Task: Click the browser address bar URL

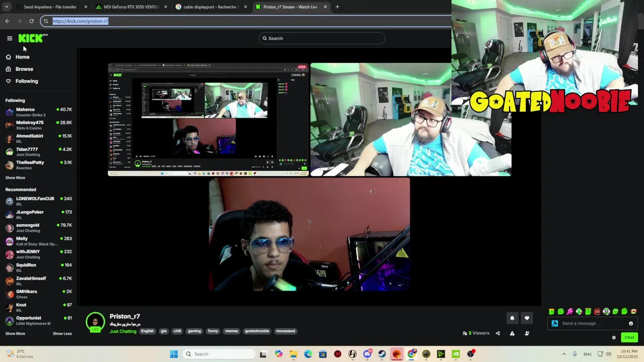Action: pyautogui.click(x=80, y=21)
